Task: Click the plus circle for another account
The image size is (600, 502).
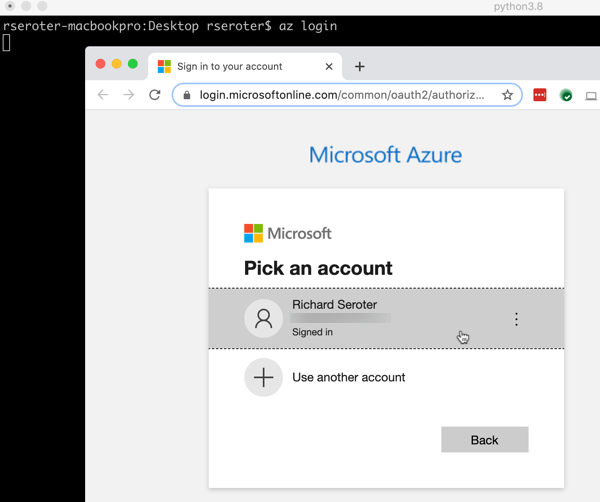Action: pyautogui.click(x=263, y=377)
